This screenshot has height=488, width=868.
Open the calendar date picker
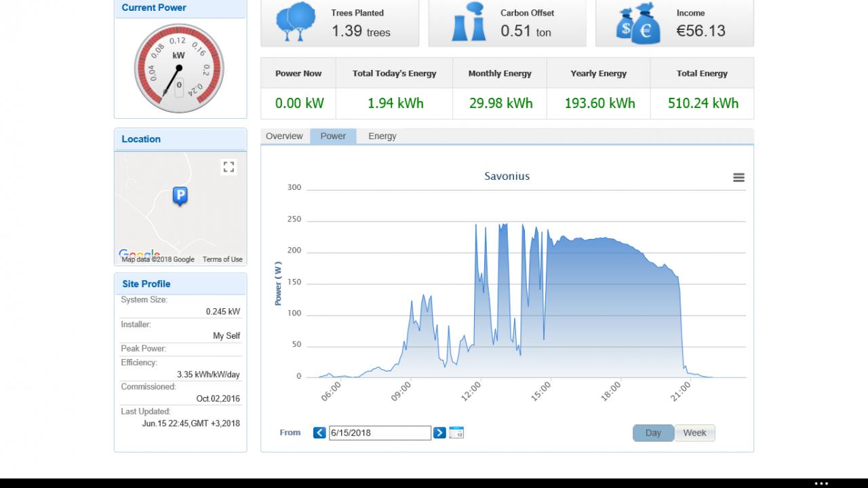click(456, 432)
